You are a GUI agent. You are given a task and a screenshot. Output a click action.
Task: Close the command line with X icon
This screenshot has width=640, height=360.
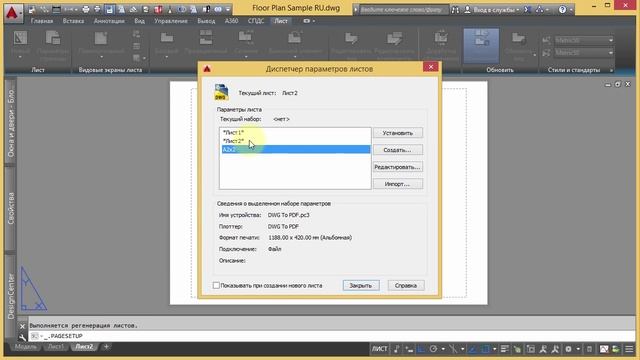click(22, 326)
